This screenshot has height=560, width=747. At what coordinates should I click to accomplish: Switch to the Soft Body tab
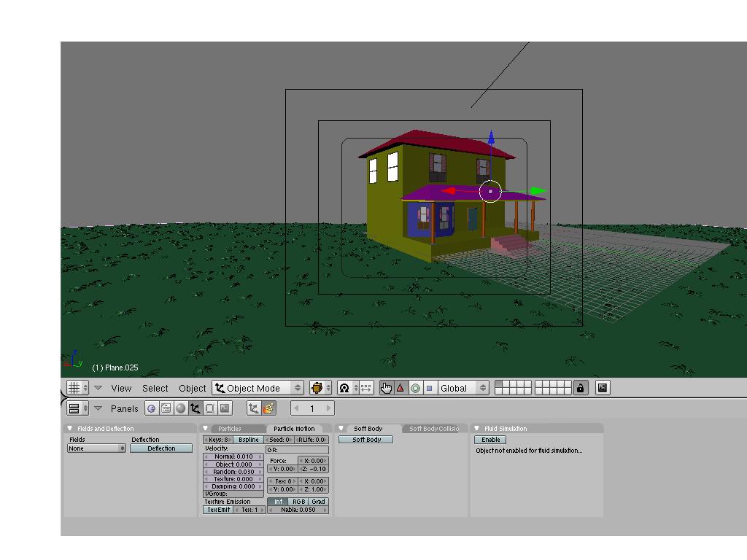point(368,429)
